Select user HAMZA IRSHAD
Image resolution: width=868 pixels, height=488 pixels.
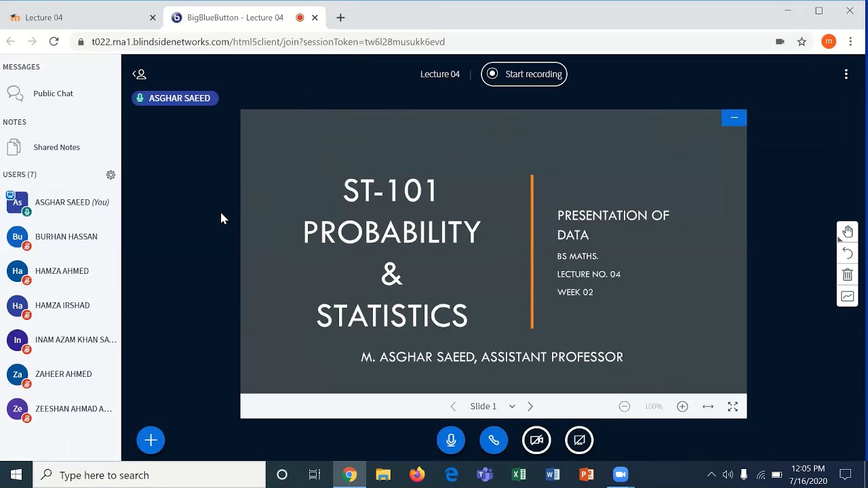[x=60, y=306]
